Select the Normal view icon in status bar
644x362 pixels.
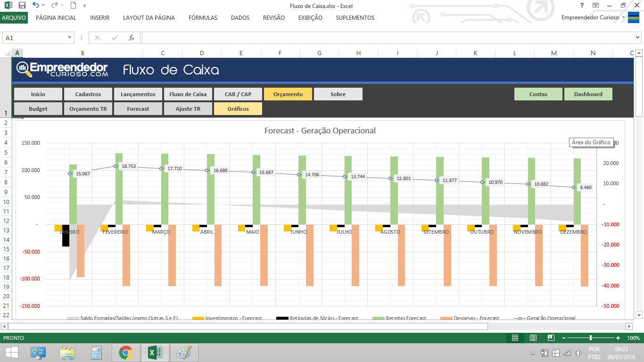(516, 337)
